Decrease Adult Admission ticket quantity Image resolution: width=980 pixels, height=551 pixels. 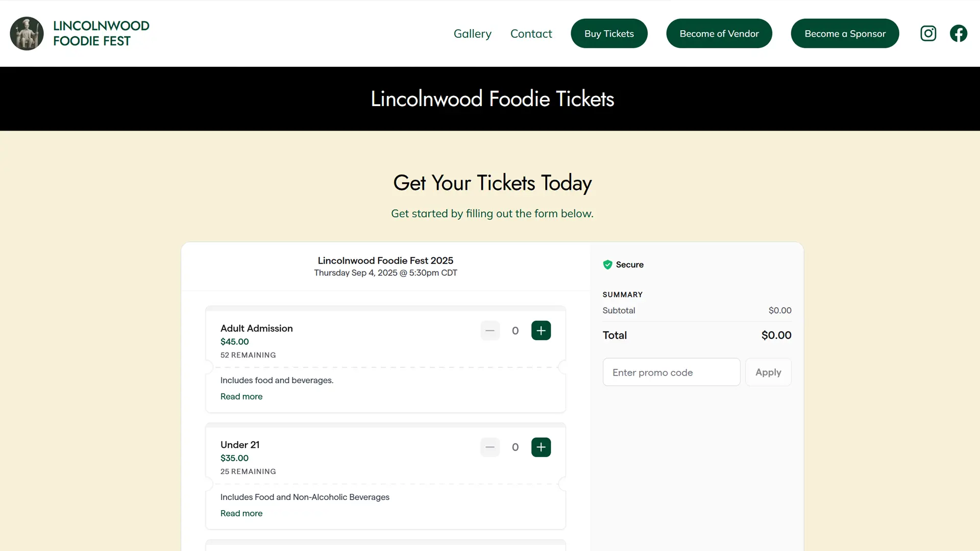[490, 331]
